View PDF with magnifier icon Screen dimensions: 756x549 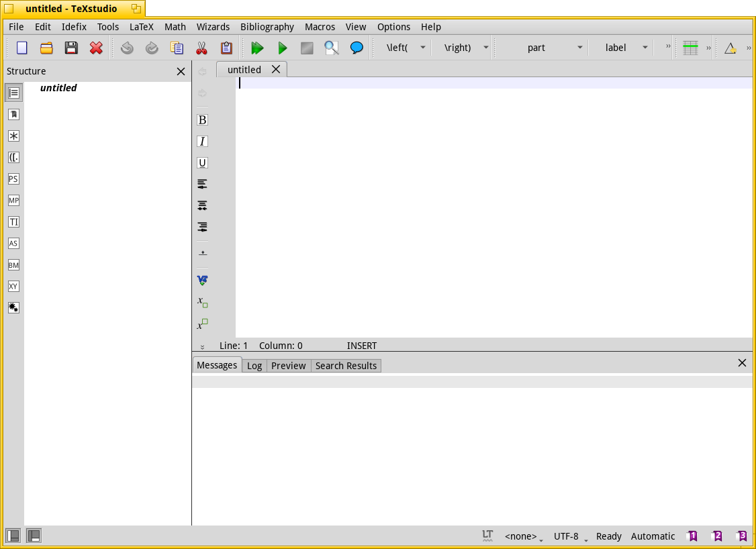[x=332, y=48]
